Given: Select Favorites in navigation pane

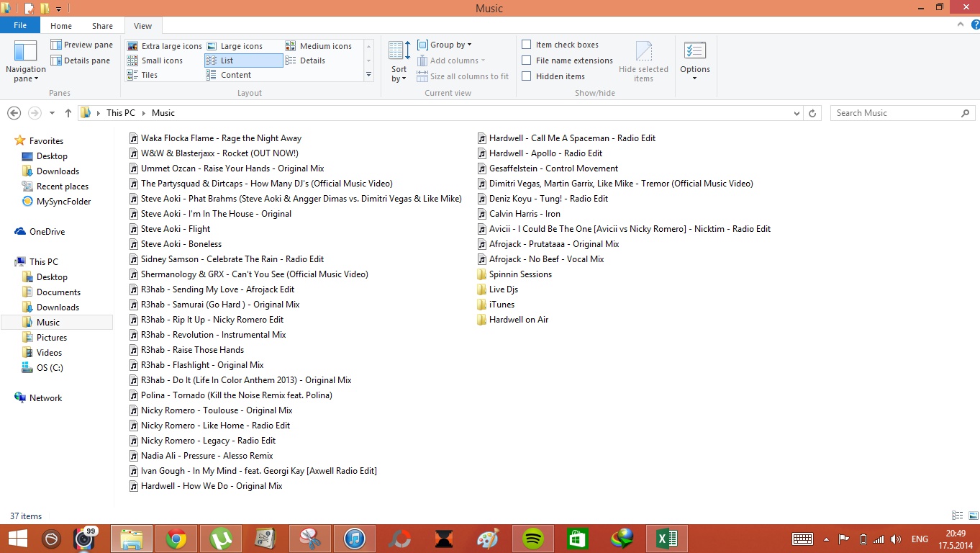Looking at the screenshot, I should click(x=46, y=141).
